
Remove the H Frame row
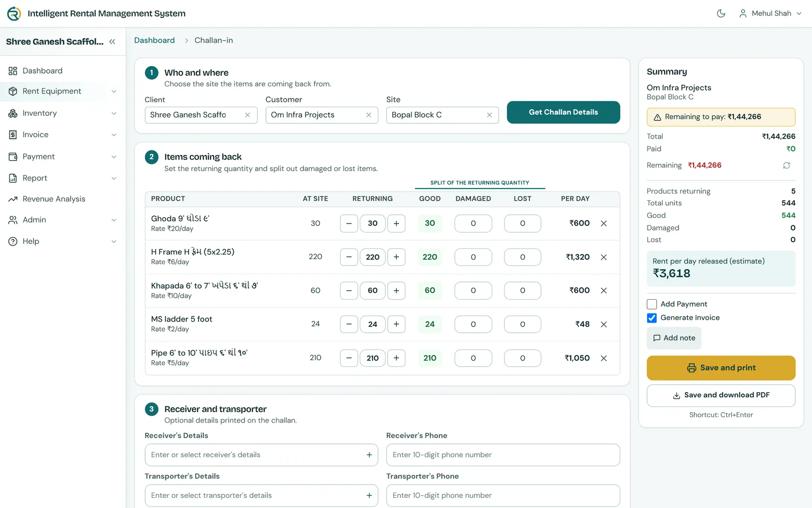coord(604,257)
